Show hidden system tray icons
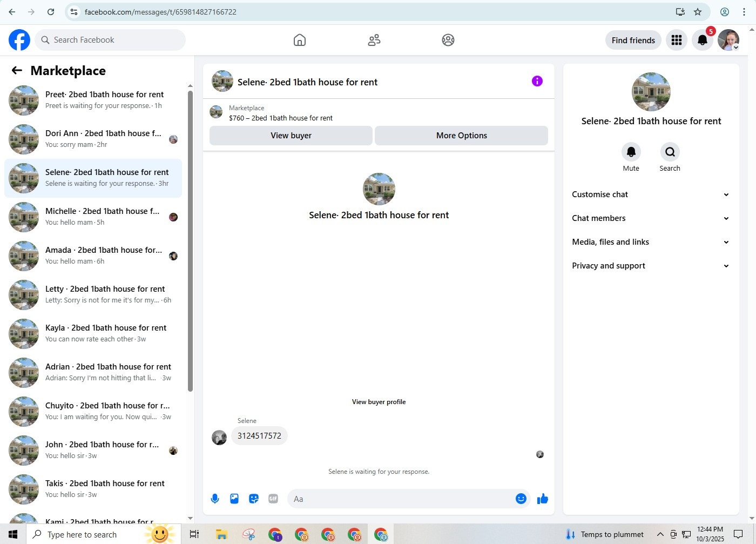The height and width of the screenshot is (544, 756). coord(660,534)
